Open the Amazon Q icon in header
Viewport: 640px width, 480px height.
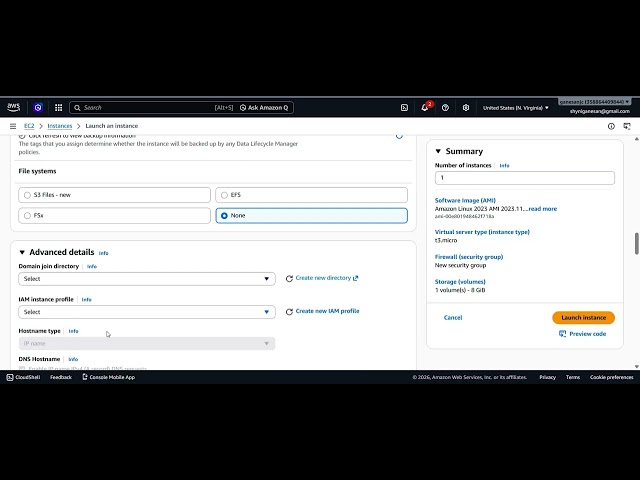38,107
